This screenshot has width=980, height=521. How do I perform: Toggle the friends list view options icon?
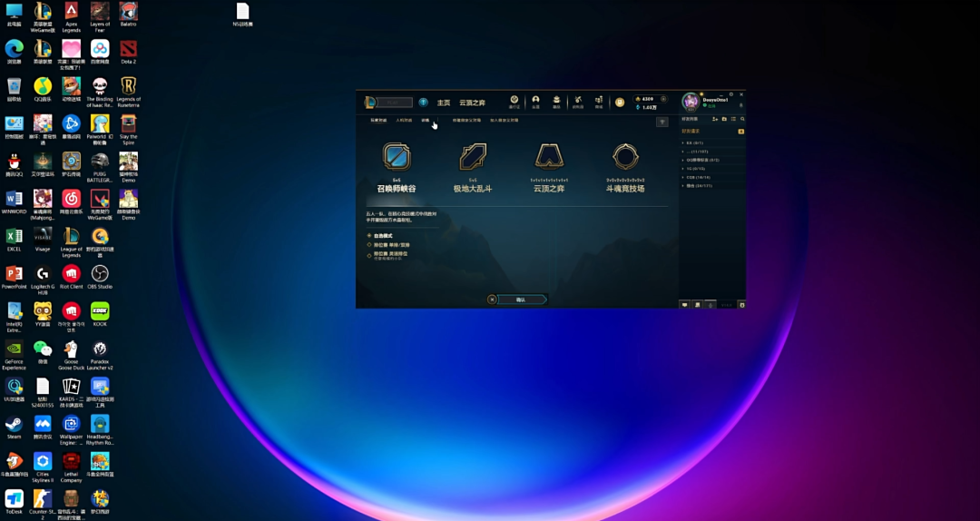click(x=734, y=119)
